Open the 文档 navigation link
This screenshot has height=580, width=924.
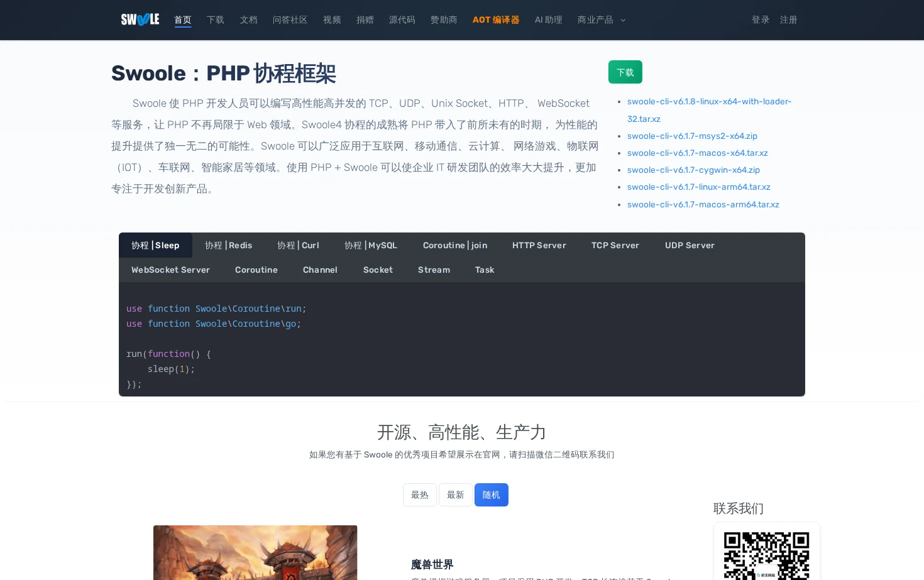(249, 20)
